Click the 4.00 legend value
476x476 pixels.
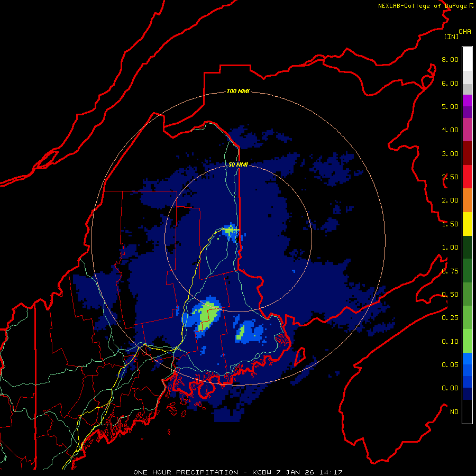pos(450,130)
